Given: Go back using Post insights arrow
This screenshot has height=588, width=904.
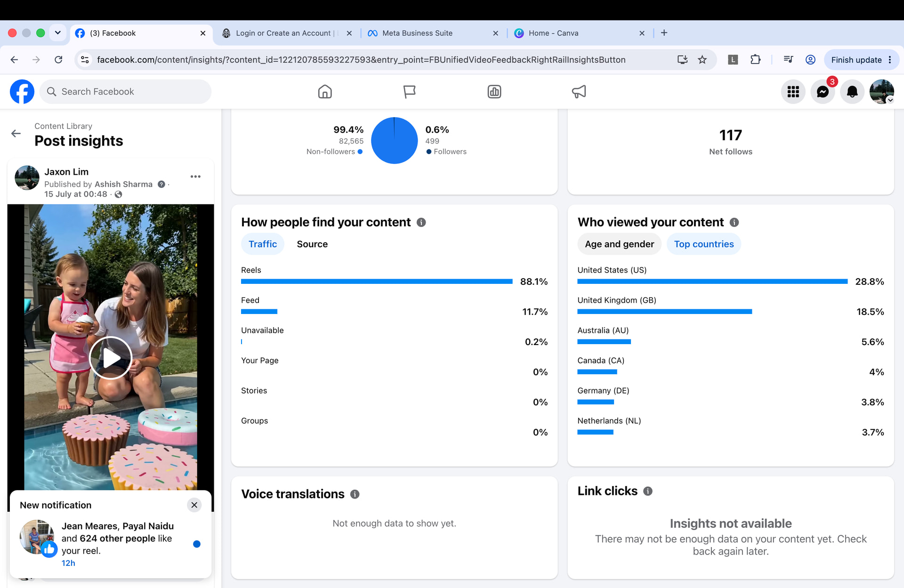Looking at the screenshot, I should coord(16,134).
